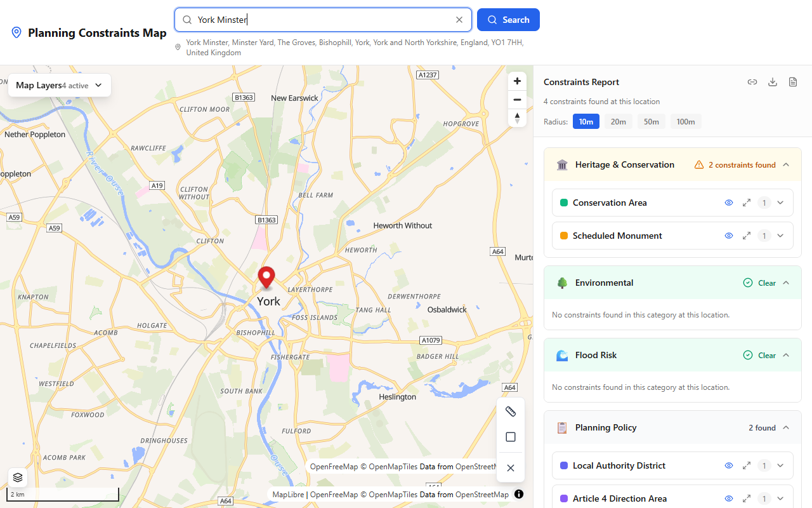Select the measure distance ruler tool
This screenshot has height=508, width=812.
click(510, 411)
